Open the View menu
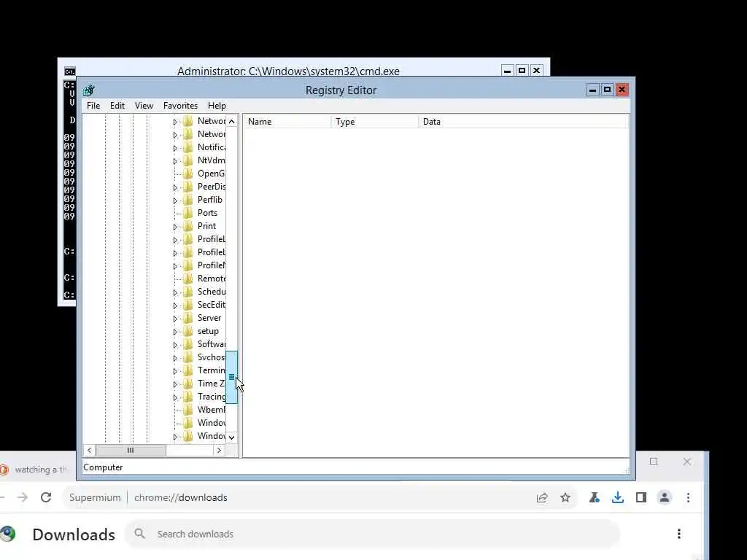Viewport: 747px width, 560px height. 144,106
